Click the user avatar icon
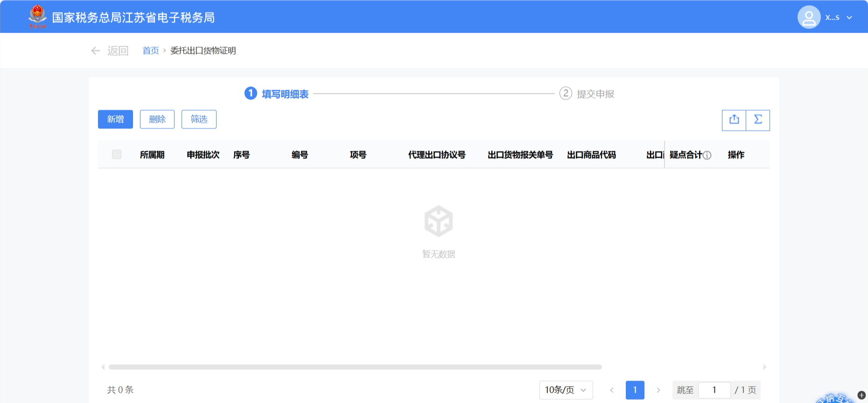This screenshot has width=868, height=403. pyautogui.click(x=809, y=17)
